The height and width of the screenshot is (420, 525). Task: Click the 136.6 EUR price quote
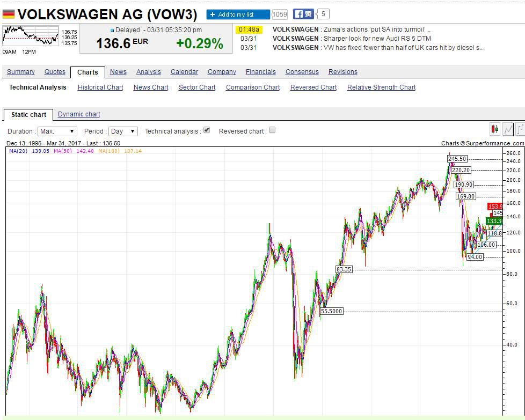122,43
